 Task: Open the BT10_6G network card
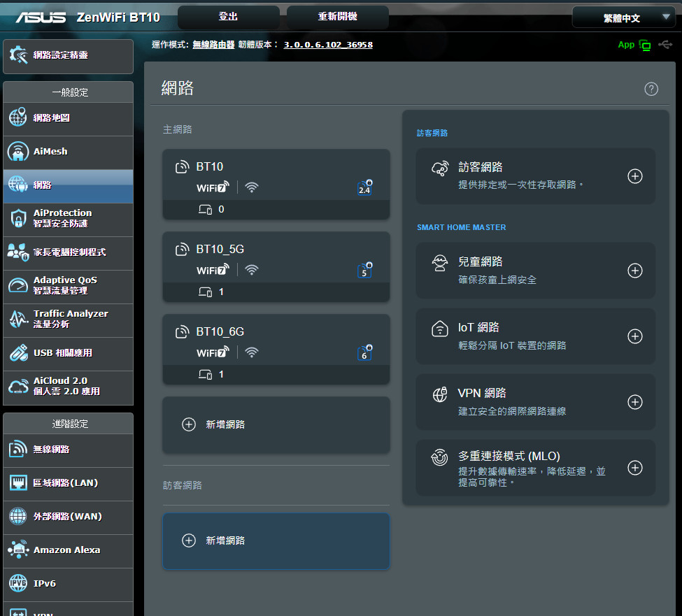pos(276,349)
